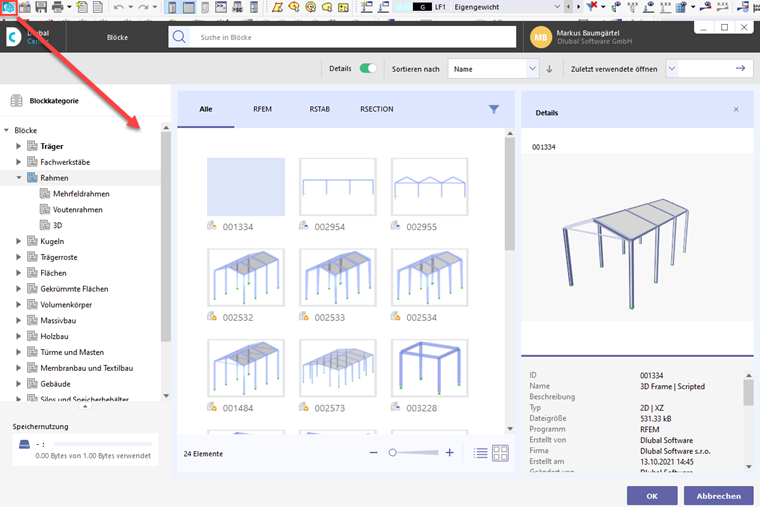Select block thumbnail 003228
Screen dimensions: 760x507
click(x=429, y=368)
